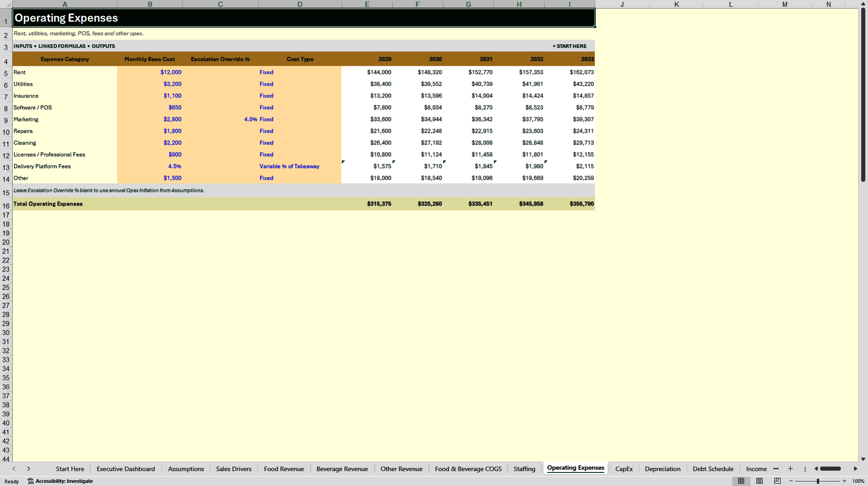Switch to Page Layout view
The height and width of the screenshot is (486, 868).
(x=759, y=481)
